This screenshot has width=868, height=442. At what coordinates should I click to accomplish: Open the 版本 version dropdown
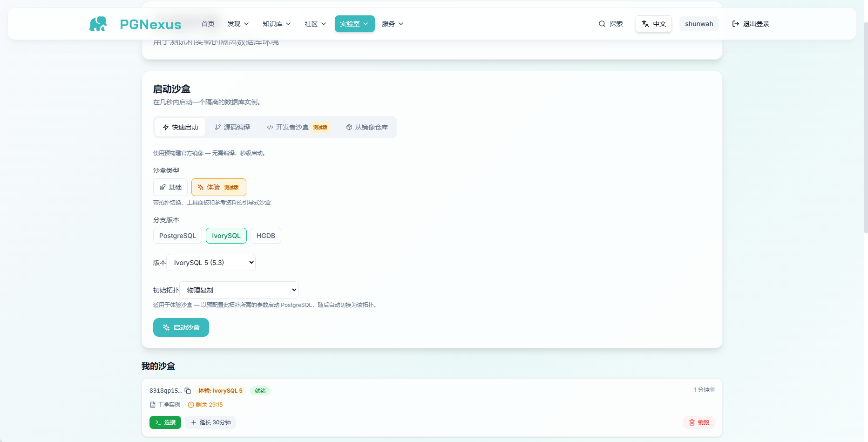(x=211, y=263)
